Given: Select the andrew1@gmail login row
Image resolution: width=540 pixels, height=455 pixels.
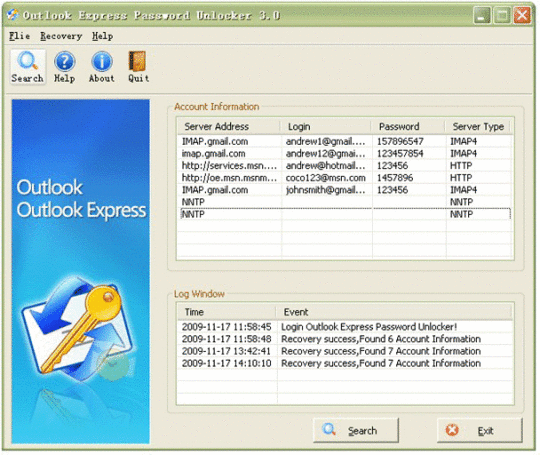Looking at the screenshot, I should [344, 142].
